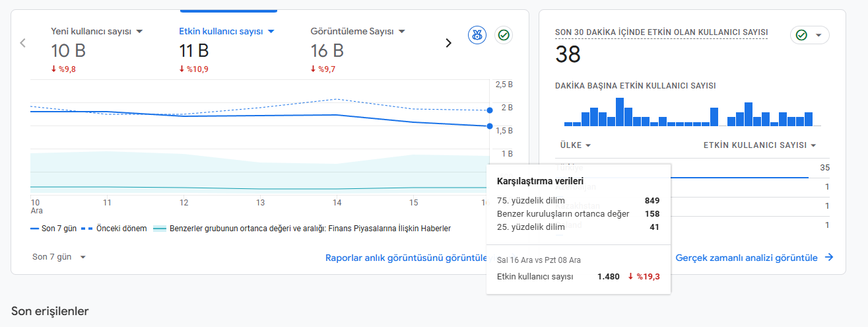
Task: Click the 2,5 B y-axis label
Action: click(x=504, y=85)
